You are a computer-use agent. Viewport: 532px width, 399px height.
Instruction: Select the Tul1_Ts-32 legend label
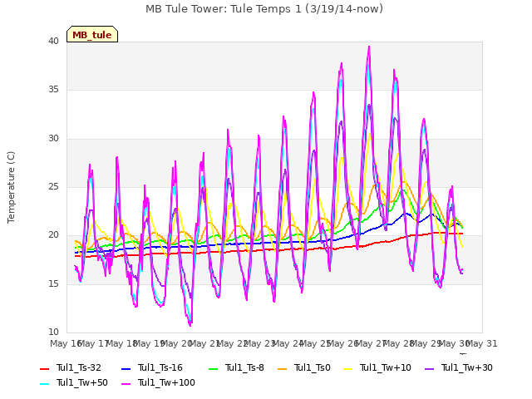[x=79, y=367]
